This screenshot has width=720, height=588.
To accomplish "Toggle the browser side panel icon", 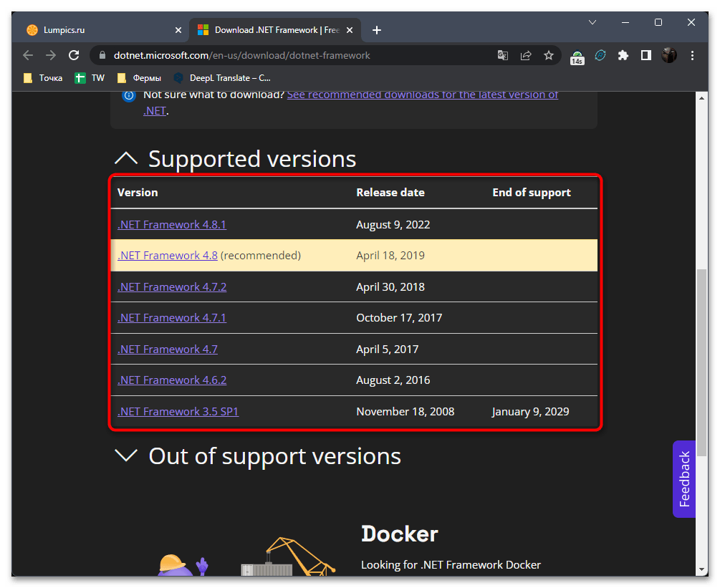I will (646, 56).
